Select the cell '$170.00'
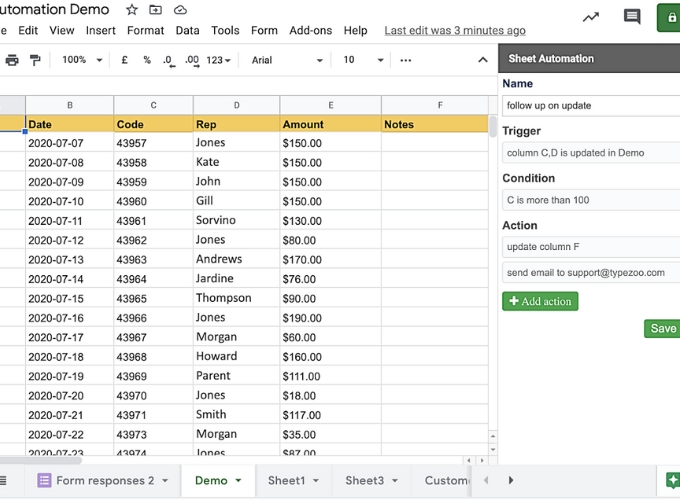Screen dimensions: 680x500 click(x=330, y=259)
